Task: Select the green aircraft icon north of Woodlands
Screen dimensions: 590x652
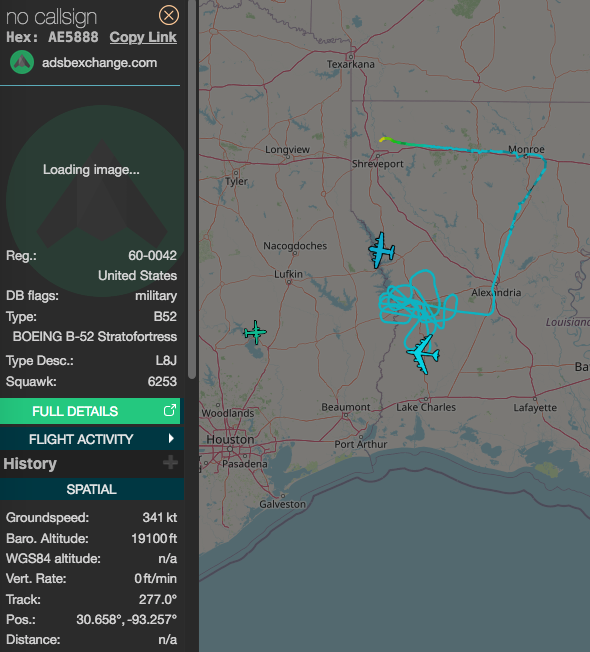Action: pyautogui.click(x=255, y=332)
